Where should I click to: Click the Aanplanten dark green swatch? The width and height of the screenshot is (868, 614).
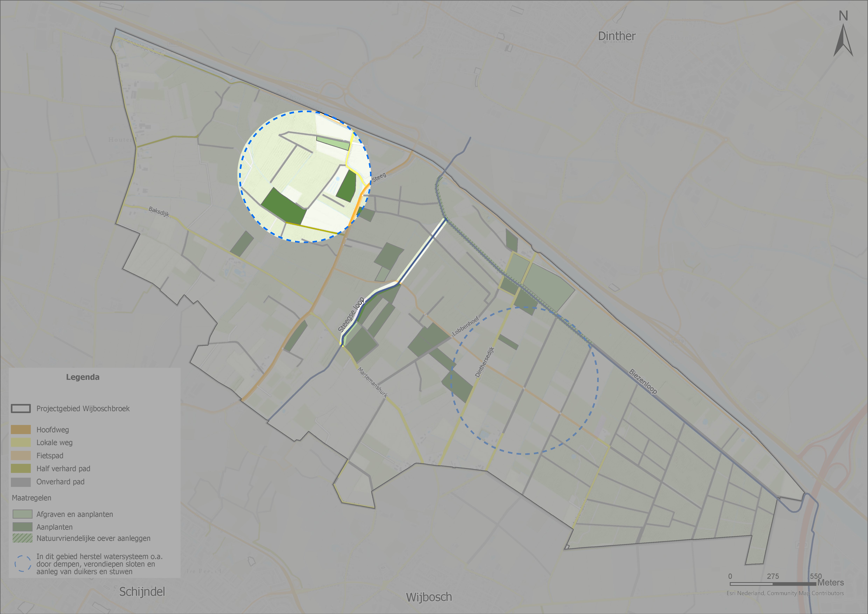[x=22, y=527]
